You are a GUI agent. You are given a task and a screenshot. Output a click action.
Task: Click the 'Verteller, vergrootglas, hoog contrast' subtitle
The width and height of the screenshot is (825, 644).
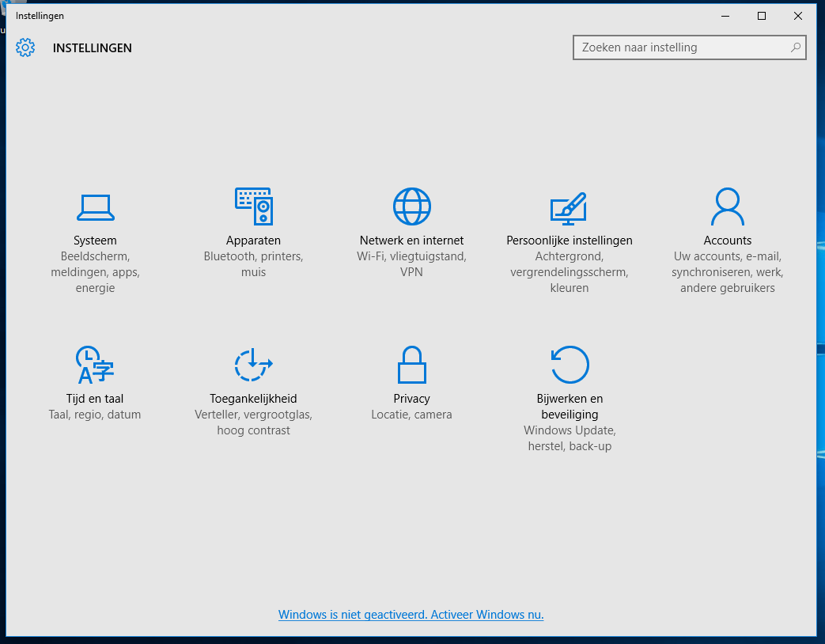point(253,422)
